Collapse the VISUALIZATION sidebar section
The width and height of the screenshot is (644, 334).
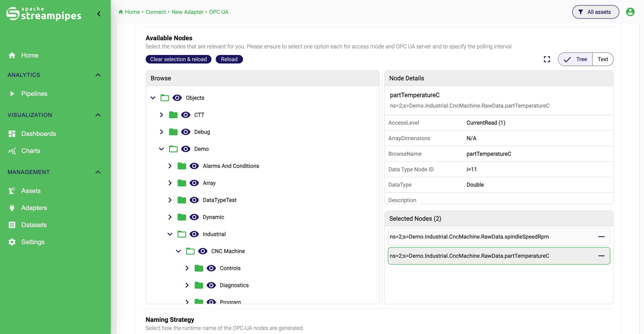[x=98, y=115]
